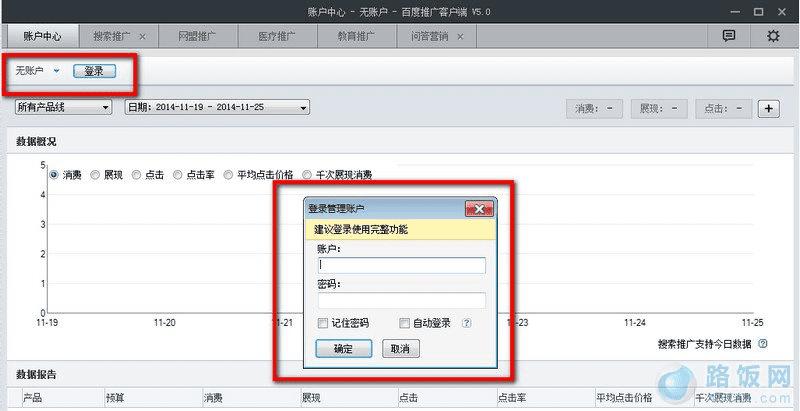The height and width of the screenshot is (411, 800).
Task: Select the 平均点击价格 radio button
Action: point(229,175)
